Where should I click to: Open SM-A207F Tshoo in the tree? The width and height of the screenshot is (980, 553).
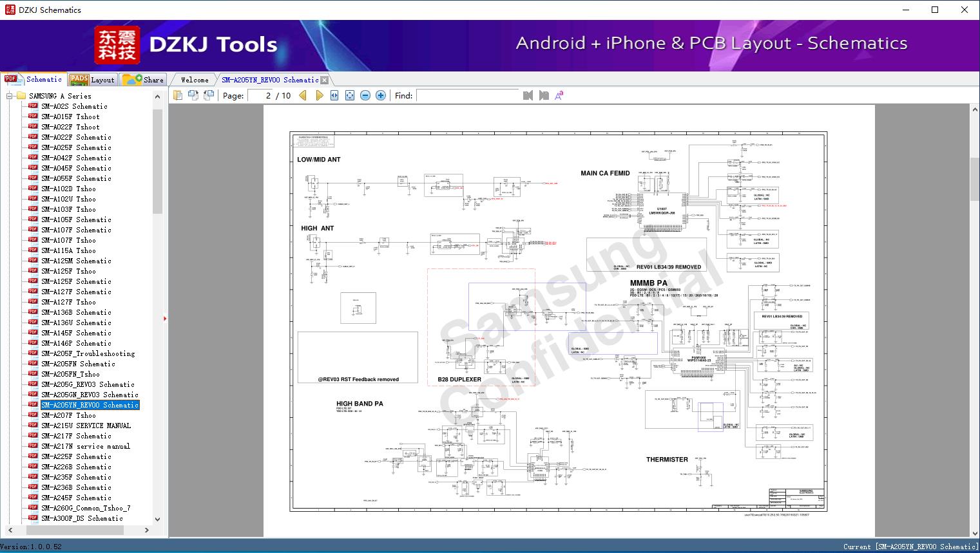click(68, 415)
